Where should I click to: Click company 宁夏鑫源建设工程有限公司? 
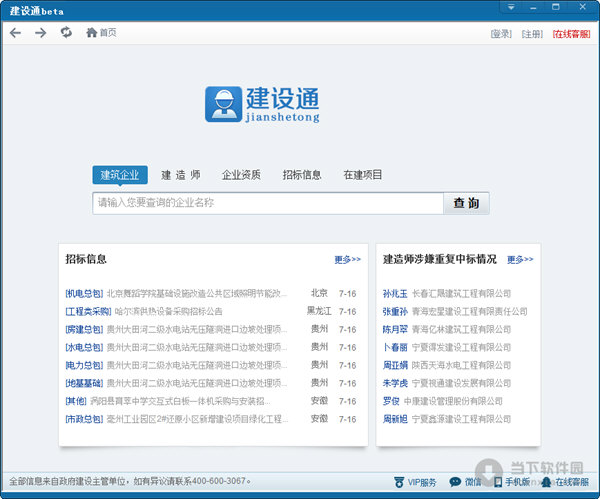tap(461, 419)
